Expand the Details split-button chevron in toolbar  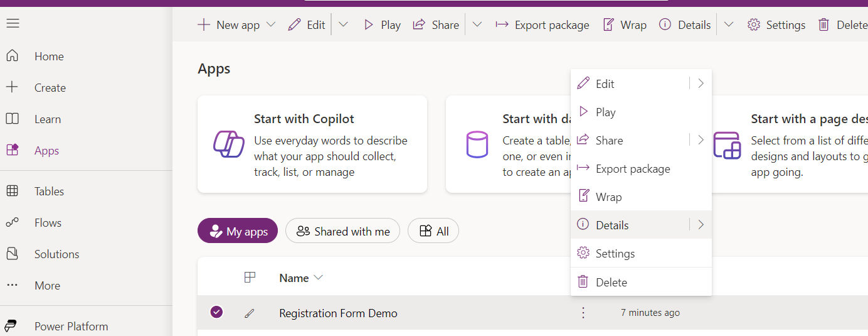(728, 25)
